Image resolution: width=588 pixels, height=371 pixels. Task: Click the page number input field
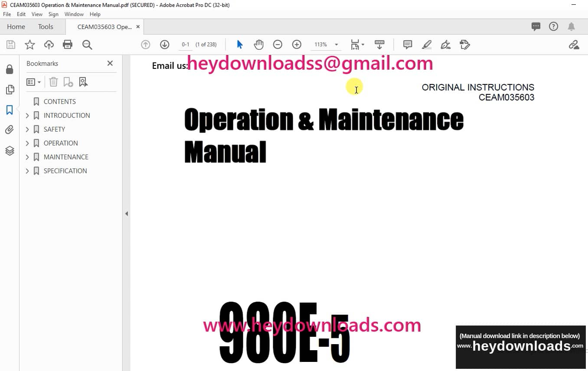186,45
